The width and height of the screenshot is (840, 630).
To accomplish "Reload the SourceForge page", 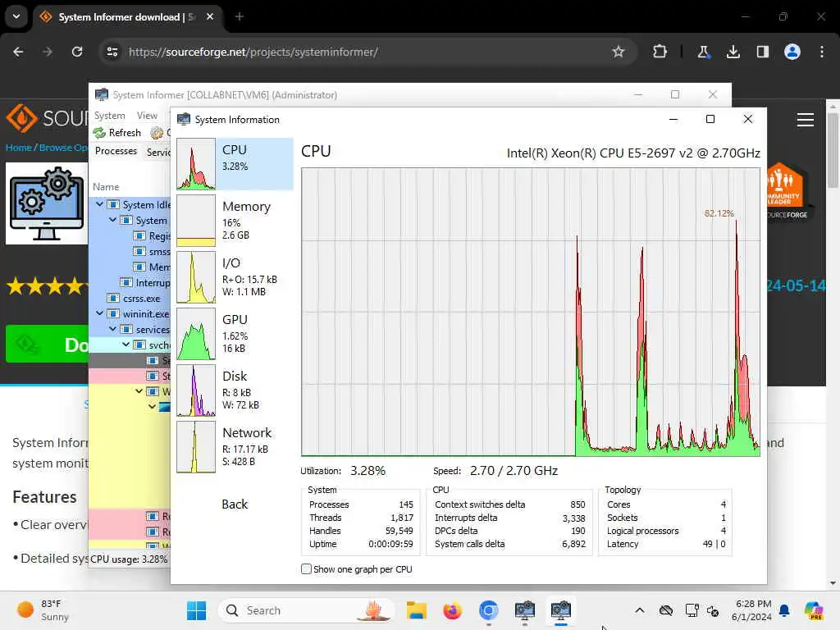I will pyautogui.click(x=77, y=52).
